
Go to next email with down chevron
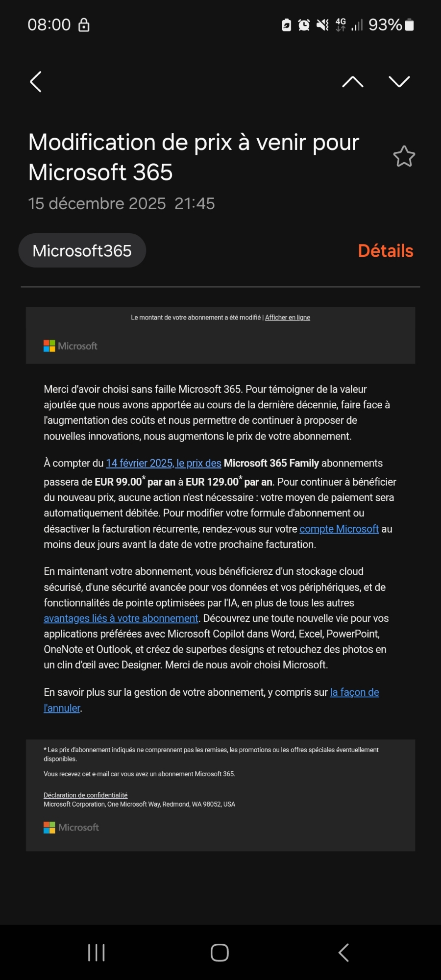(399, 82)
